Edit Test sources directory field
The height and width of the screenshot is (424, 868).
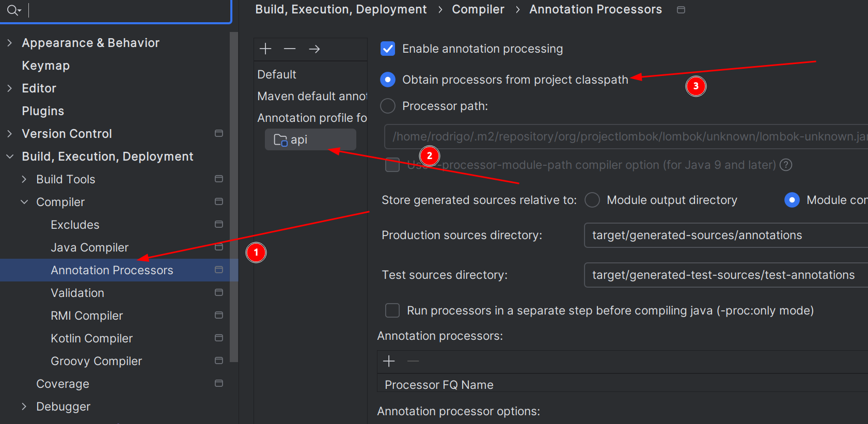pyautogui.click(x=725, y=275)
